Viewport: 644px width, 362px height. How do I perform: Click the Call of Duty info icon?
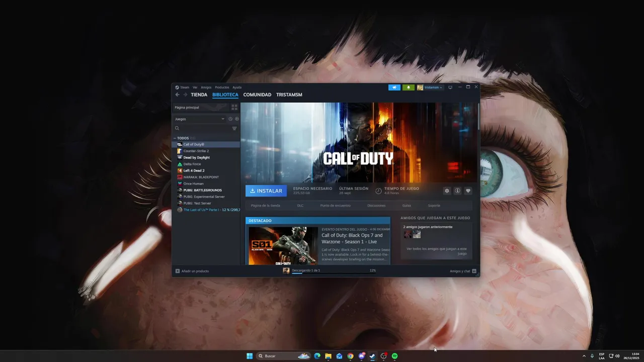(x=457, y=191)
